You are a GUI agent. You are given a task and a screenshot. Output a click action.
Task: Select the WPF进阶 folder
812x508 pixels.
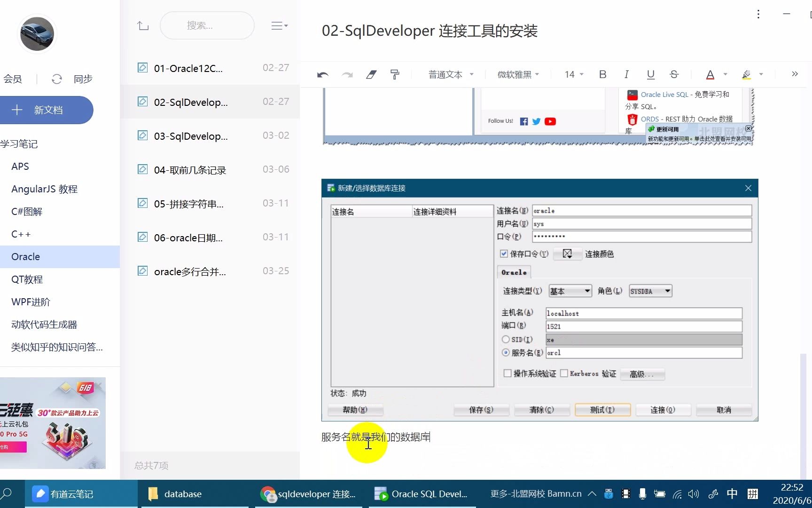[60, 302]
